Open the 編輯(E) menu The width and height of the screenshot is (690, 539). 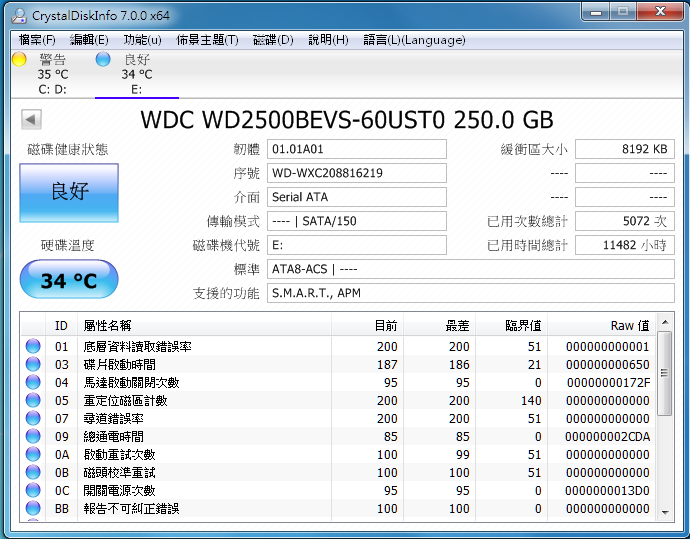click(x=89, y=40)
